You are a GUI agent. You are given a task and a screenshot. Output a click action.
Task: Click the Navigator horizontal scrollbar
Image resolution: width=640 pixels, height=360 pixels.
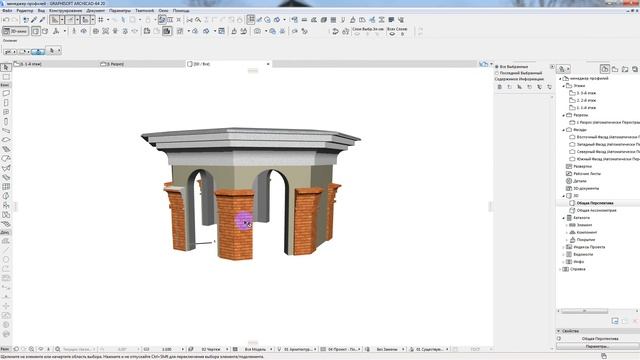(x=584, y=311)
